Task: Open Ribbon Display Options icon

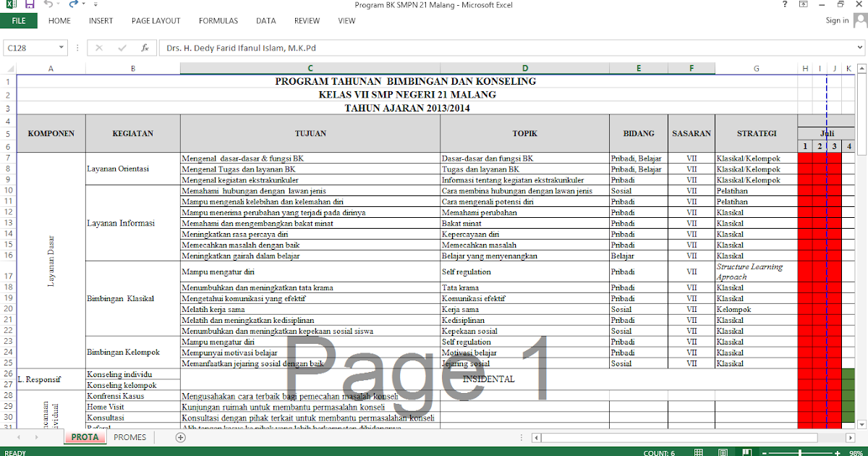Action: coord(804,4)
